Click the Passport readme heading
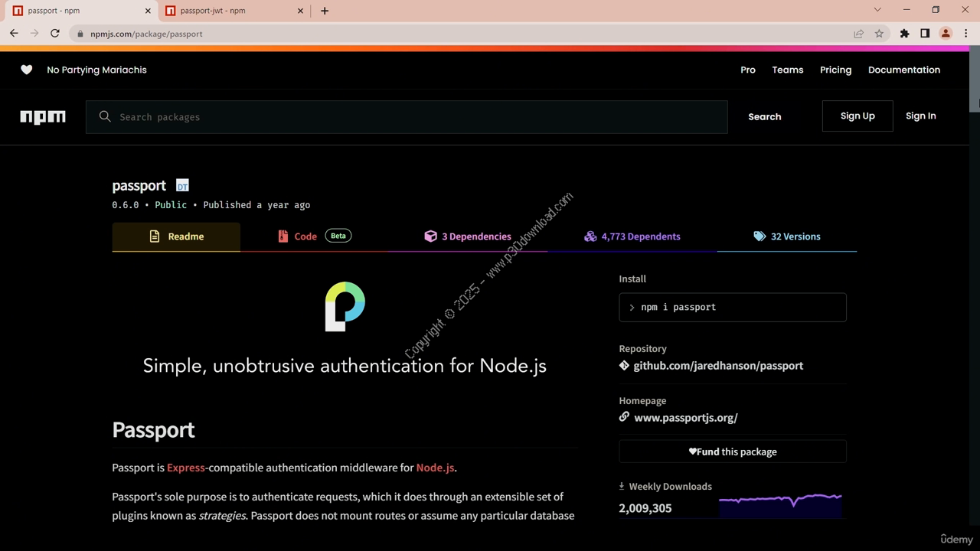This screenshot has width=980, height=551. tap(153, 430)
